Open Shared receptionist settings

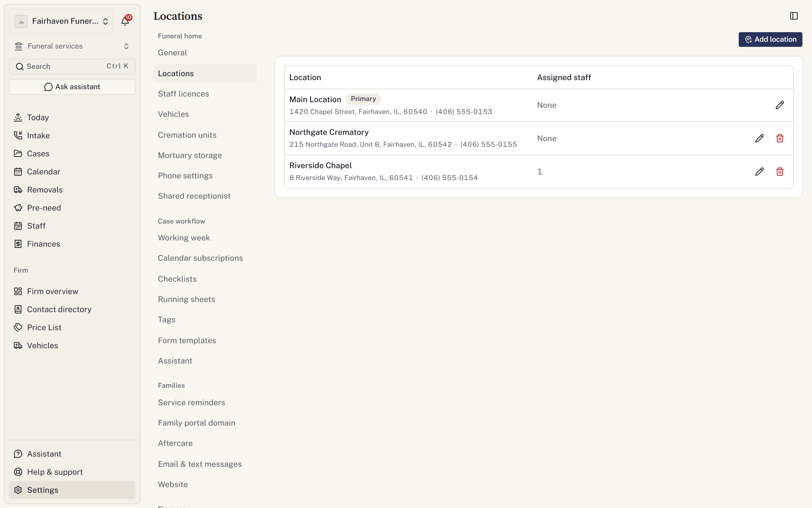205,196
